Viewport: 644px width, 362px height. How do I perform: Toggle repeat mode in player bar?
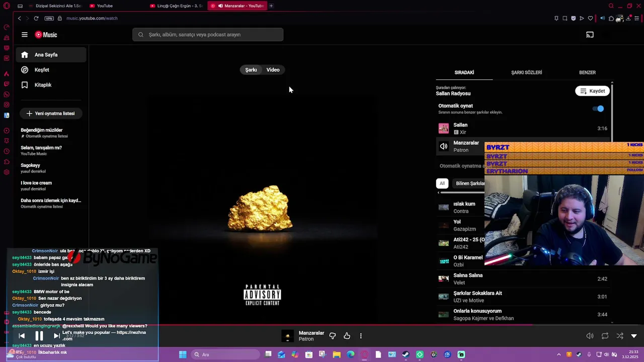pos(605,336)
